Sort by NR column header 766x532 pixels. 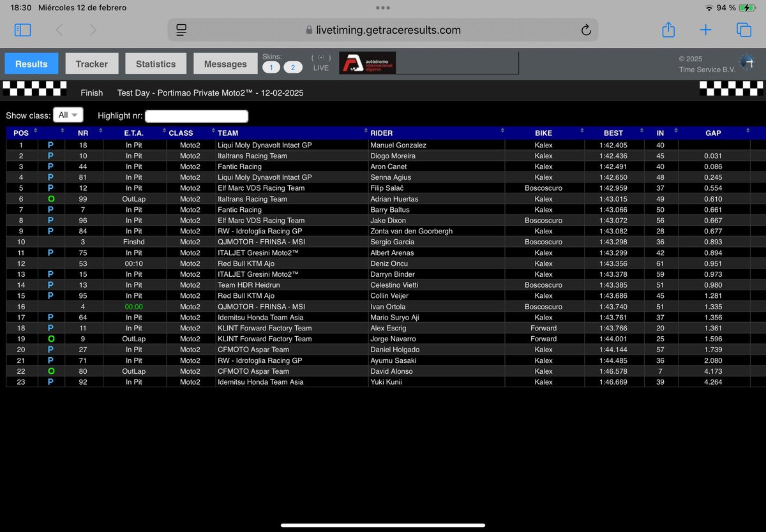click(x=84, y=133)
